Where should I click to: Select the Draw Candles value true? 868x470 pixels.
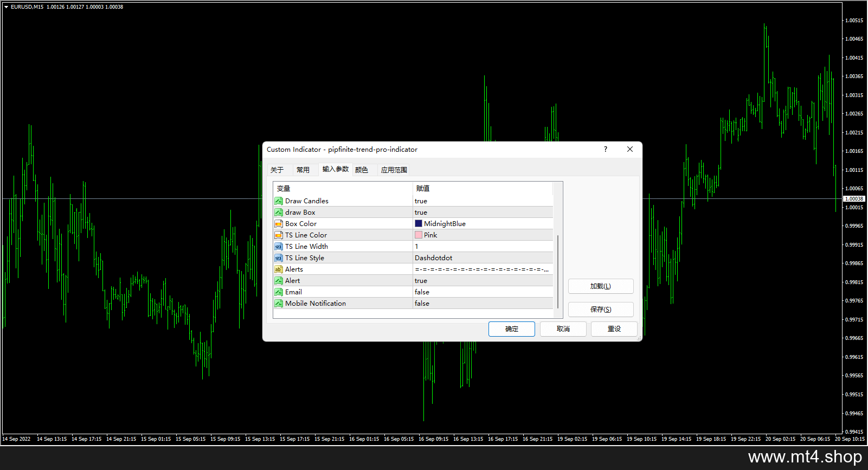421,201
